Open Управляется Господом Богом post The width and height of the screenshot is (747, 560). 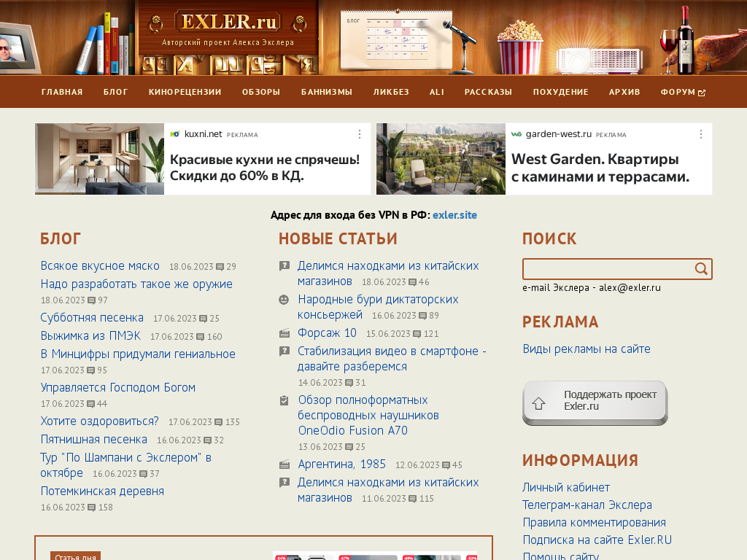coord(117,388)
